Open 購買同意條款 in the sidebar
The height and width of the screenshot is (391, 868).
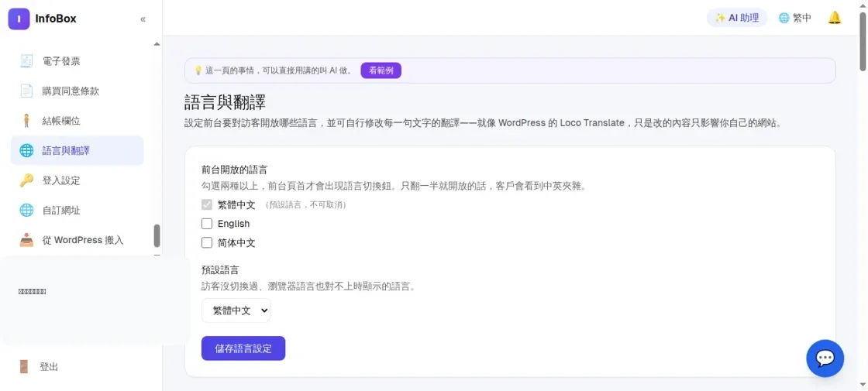(x=77, y=91)
